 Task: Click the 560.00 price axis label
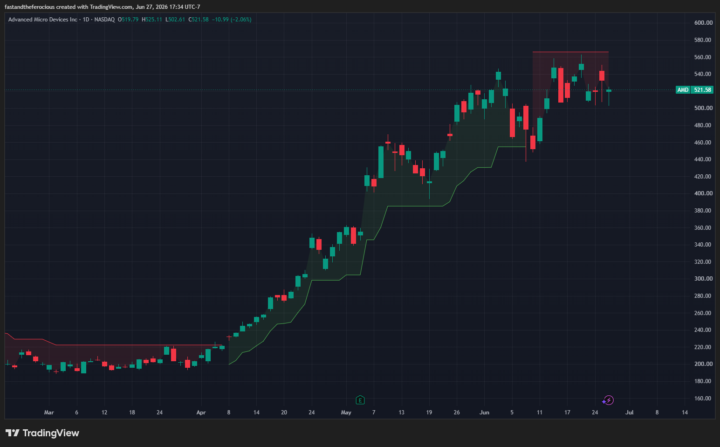pos(703,57)
